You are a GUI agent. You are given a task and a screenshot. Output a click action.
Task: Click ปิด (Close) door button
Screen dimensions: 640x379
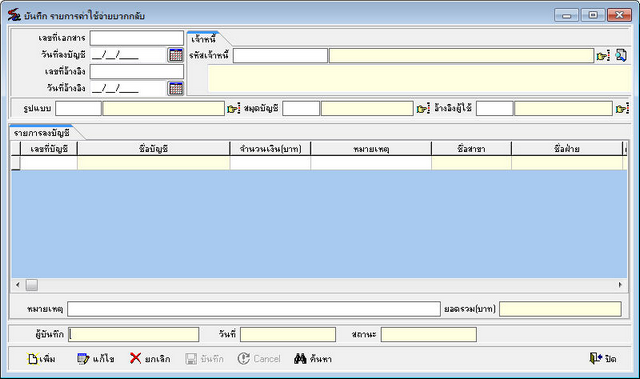pos(603,359)
